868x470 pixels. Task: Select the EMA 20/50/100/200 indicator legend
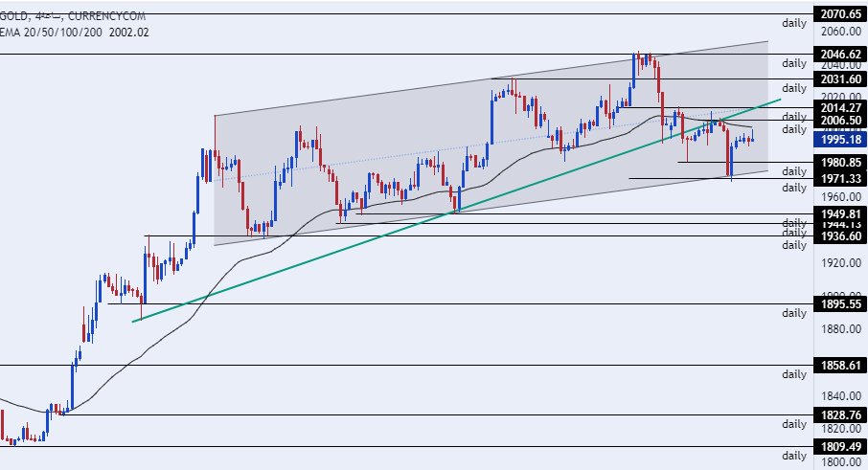pyautogui.click(x=50, y=32)
